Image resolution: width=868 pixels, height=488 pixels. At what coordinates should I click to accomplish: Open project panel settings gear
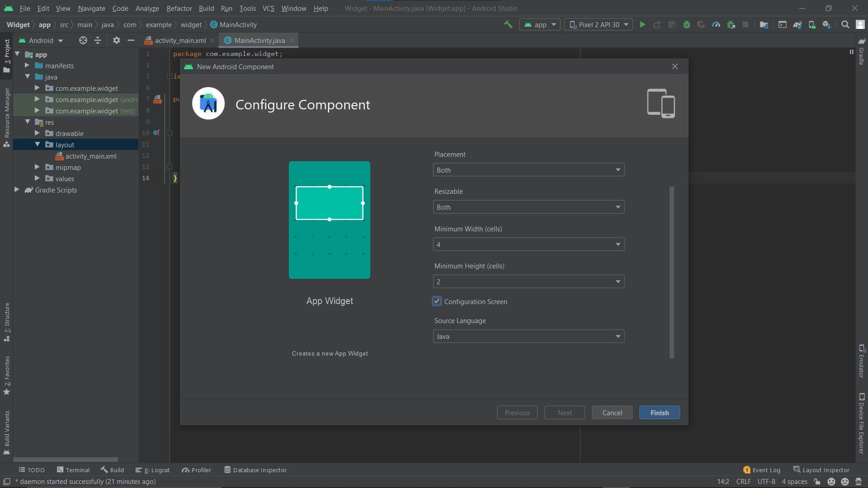click(117, 40)
